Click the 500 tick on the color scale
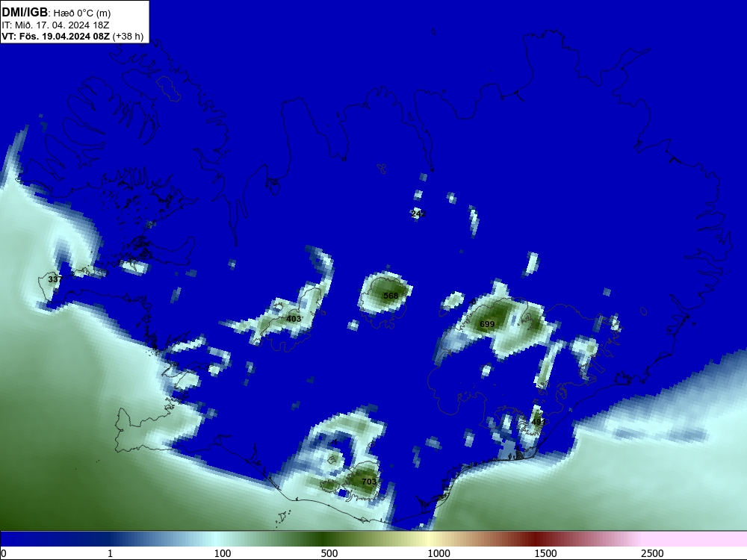Image resolution: width=747 pixels, height=560 pixels. [329, 553]
